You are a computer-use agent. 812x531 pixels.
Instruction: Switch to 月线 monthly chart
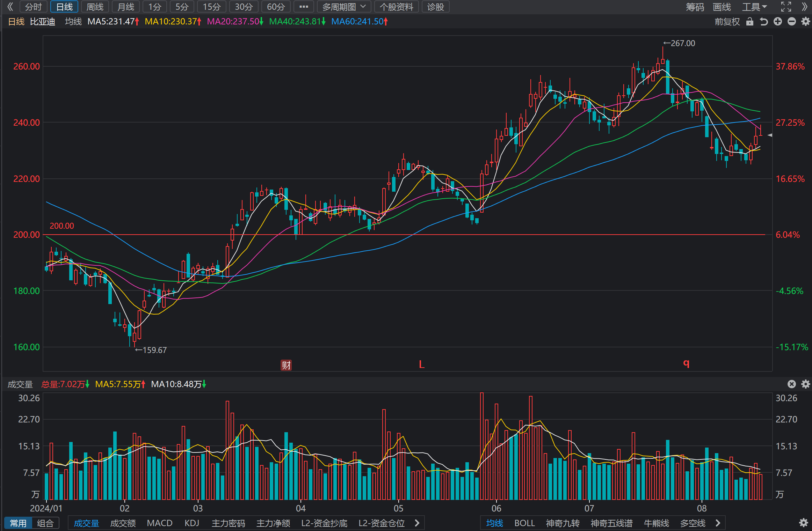126,7
